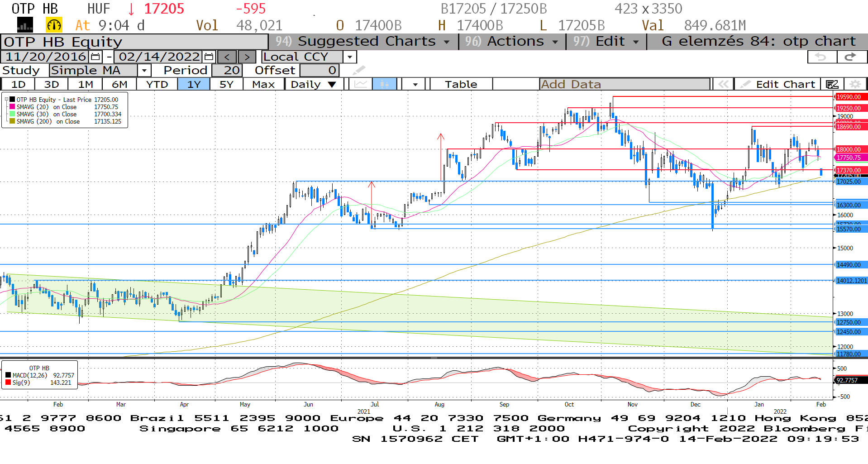Click the 12450.00 blue price level label

(851, 332)
